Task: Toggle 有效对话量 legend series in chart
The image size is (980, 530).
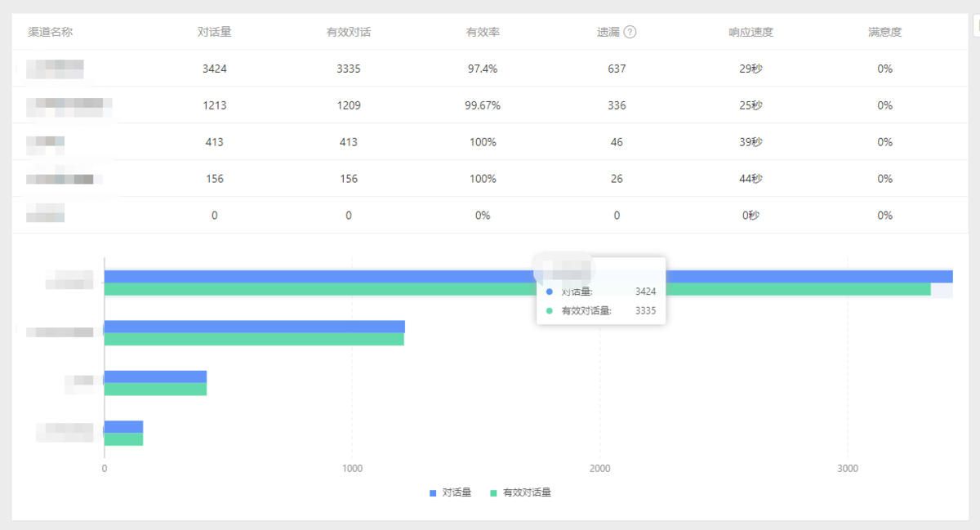Action: click(520, 492)
